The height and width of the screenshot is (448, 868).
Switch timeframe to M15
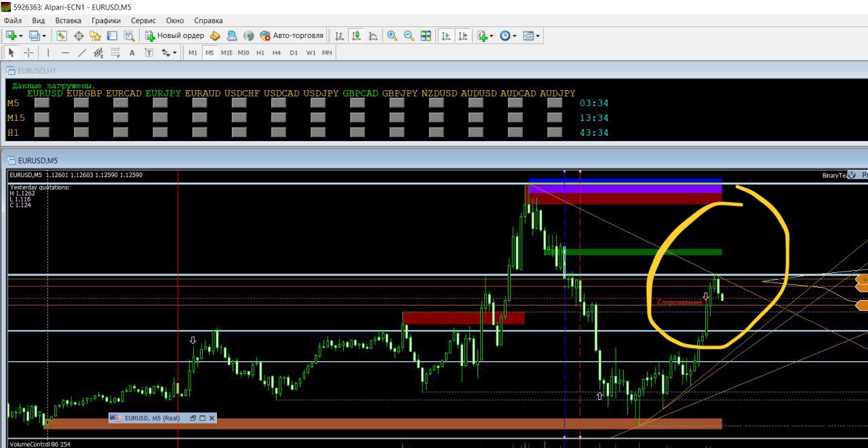pos(226,52)
